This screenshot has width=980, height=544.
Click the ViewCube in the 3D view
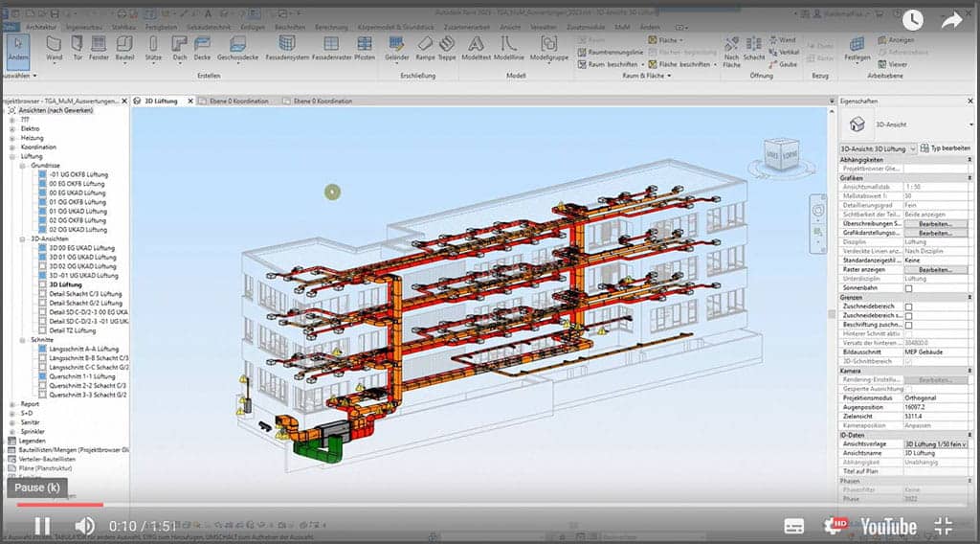coord(782,154)
